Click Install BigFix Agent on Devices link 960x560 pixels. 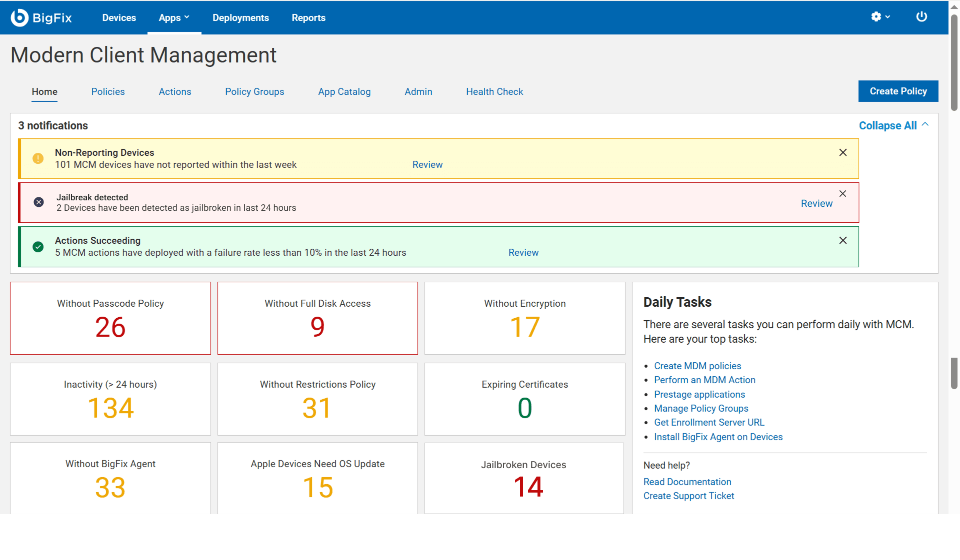(x=718, y=437)
